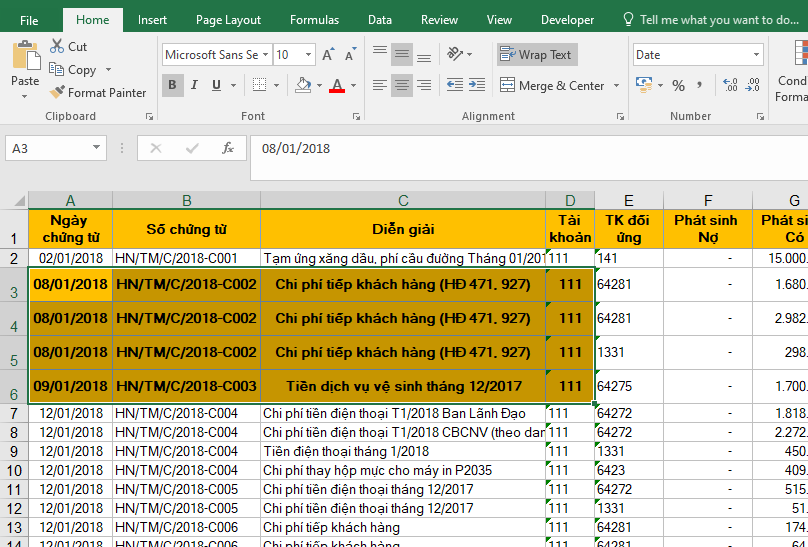
Task: Increase font size with the larger A icon
Action: tap(328, 55)
